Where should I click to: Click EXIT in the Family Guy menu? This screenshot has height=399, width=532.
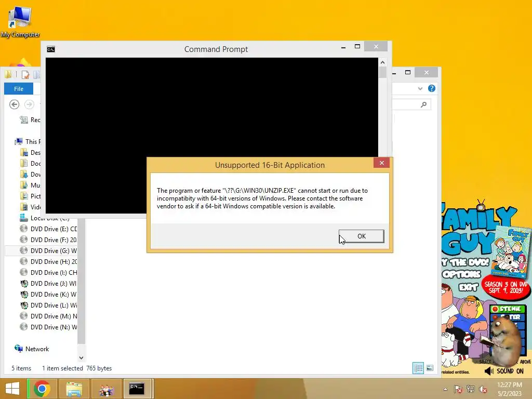coord(468,287)
